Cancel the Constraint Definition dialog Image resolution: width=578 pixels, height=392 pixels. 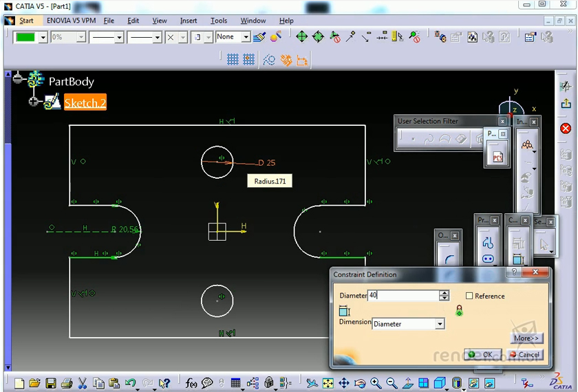(524, 355)
